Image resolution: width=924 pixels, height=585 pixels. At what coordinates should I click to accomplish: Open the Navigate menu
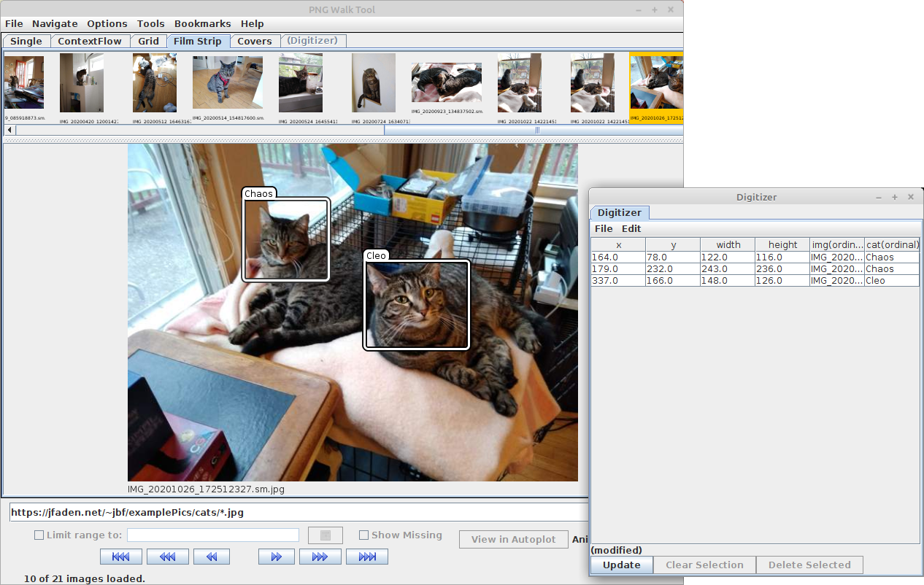(55, 24)
